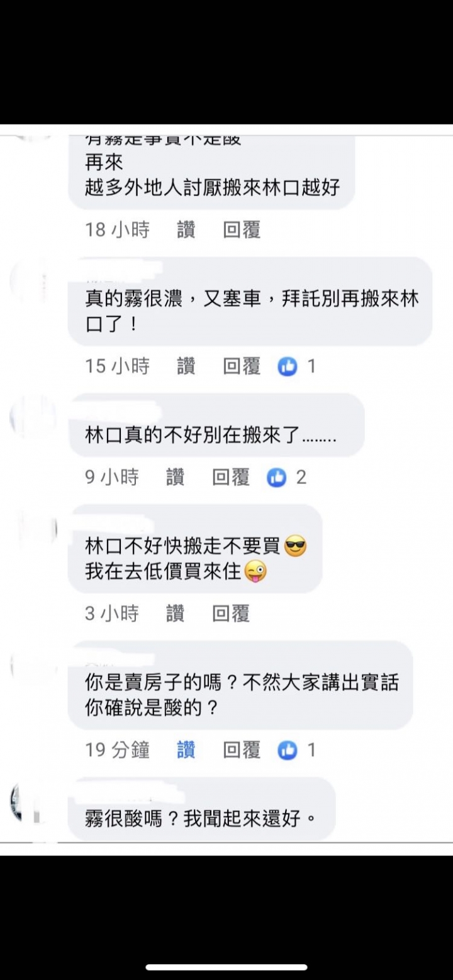Click the like thumb icon on the 19-minute comment
The height and width of the screenshot is (980, 453).
pos(288,749)
